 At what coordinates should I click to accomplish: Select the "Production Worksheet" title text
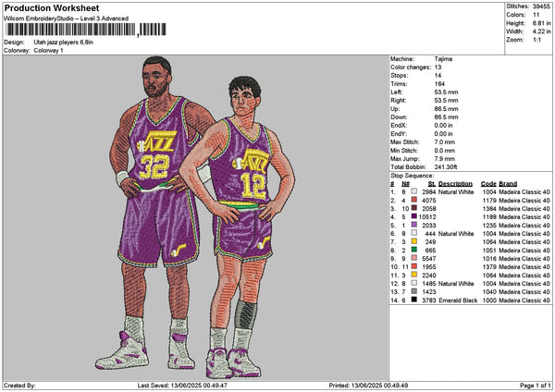(x=52, y=7)
